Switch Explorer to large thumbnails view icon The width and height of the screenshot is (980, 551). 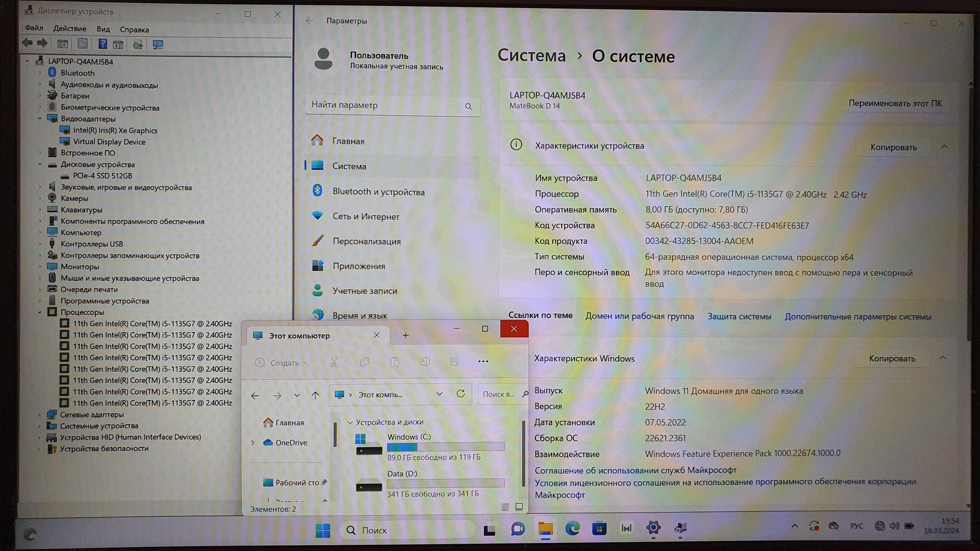tap(519, 507)
